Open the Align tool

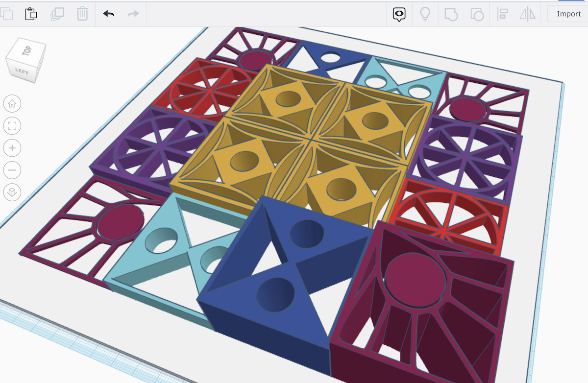503,14
